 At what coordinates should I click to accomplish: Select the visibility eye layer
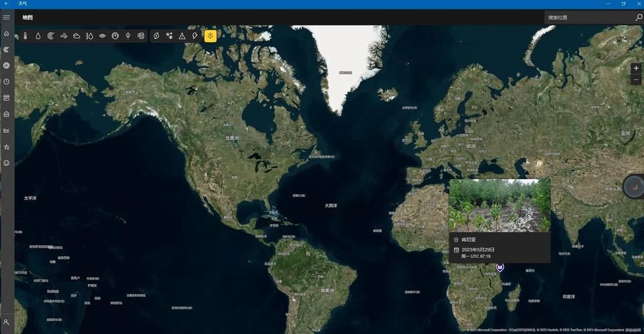coord(102,36)
